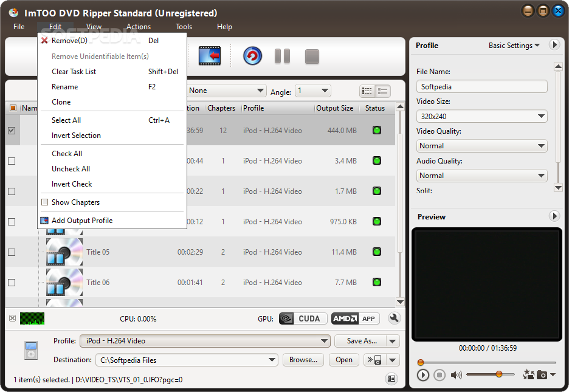Check the Title 05 checkbox

pyautogui.click(x=12, y=252)
